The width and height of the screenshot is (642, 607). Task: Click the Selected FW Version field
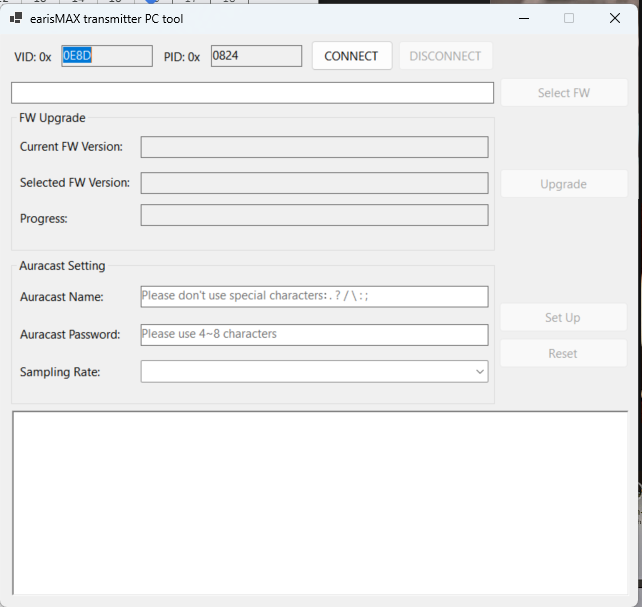314,183
